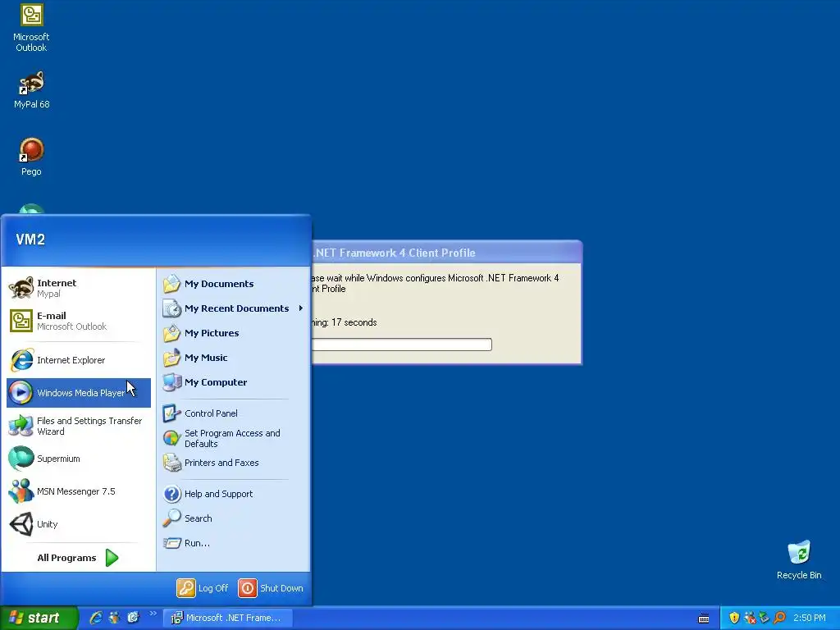The height and width of the screenshot is (630, 840).
Task: Open MSN Messenger 7.5 entry
Action: 79,491
